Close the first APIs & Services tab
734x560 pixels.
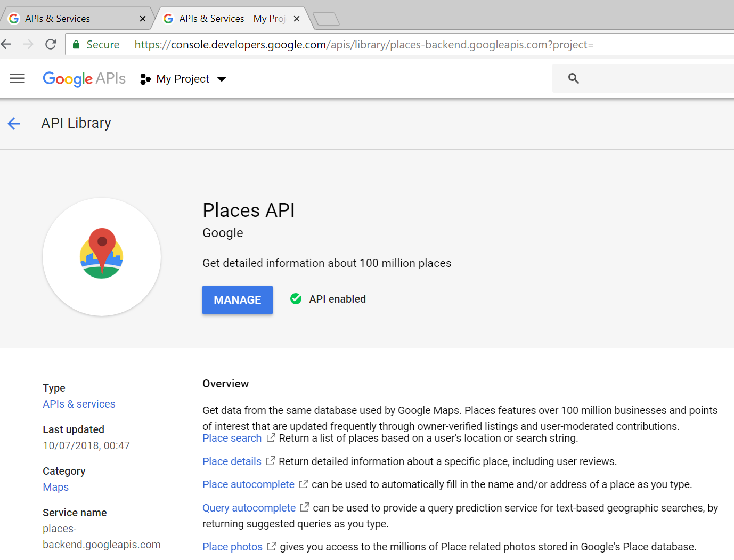(x=143, y=19)
